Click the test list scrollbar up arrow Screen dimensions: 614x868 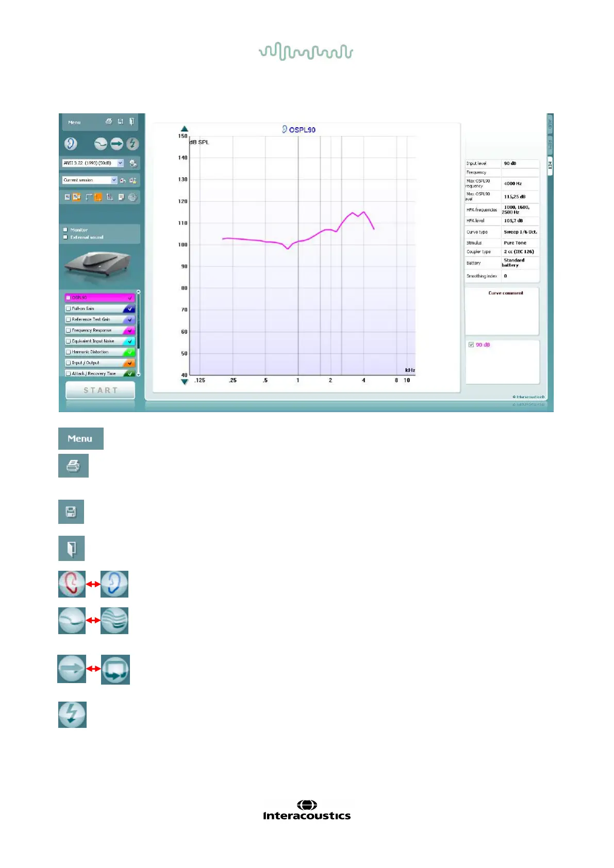(138, 292)
